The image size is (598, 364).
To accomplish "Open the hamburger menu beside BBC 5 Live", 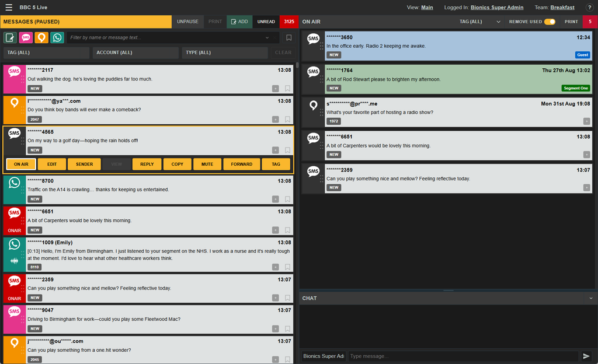I will pos(9,7).
